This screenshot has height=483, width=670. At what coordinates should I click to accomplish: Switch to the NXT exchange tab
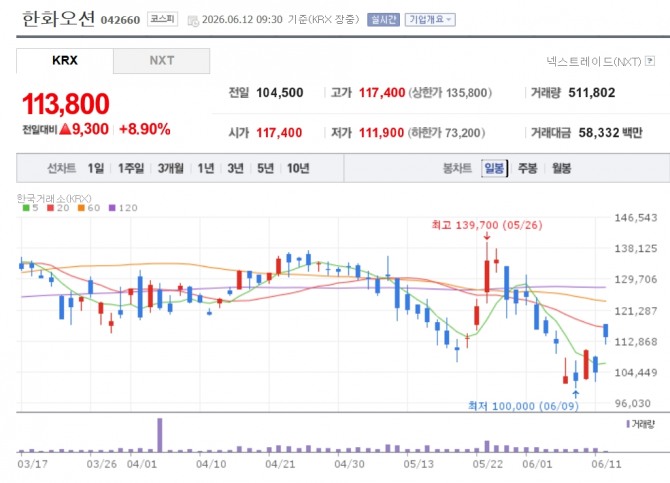click(x=162, y=61)
